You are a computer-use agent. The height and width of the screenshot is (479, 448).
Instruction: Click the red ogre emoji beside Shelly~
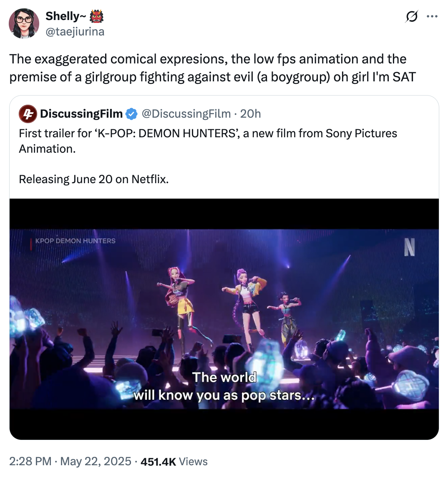(96, 16)
